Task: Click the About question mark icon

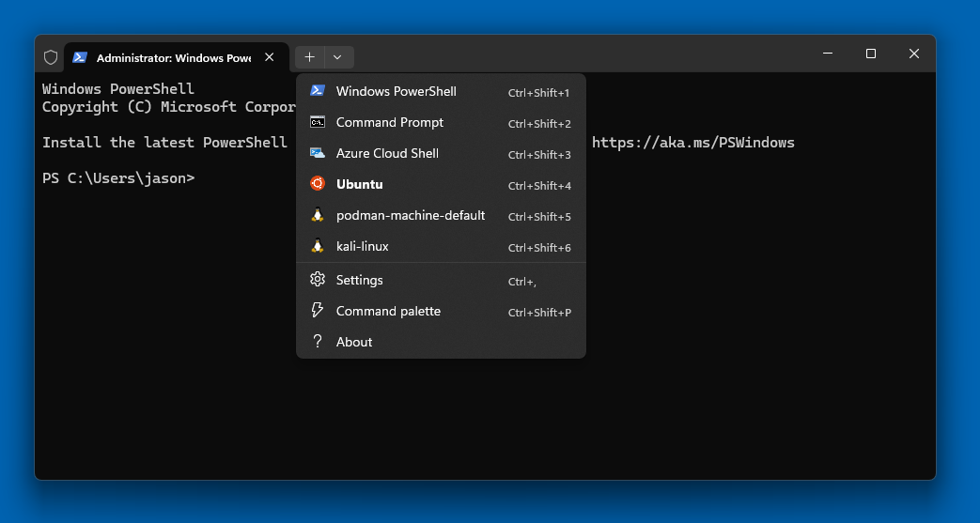Action: click(318, 341)
